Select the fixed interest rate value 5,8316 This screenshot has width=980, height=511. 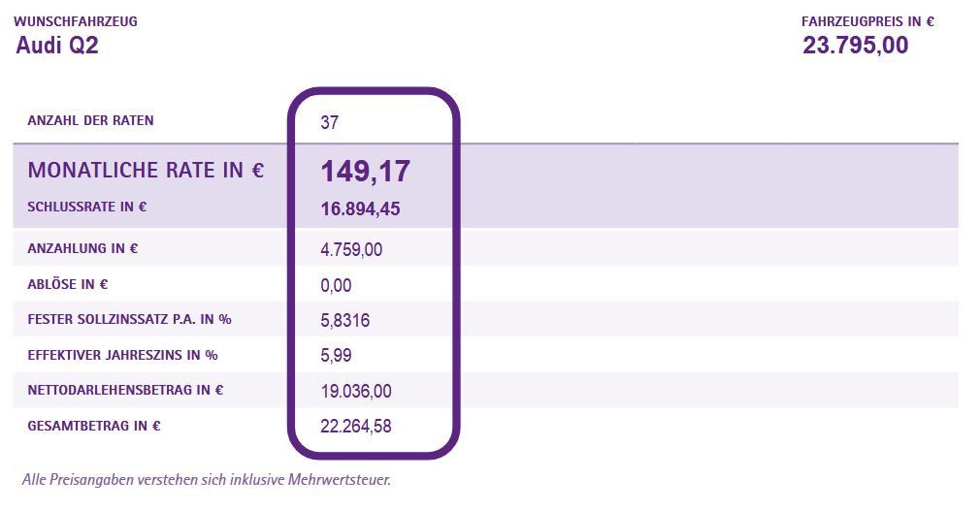pos(344,321)
